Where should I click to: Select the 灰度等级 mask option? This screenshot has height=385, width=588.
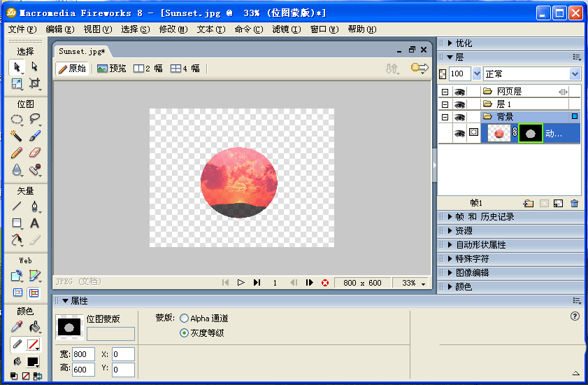pyautogui.click(x=185, y=333)
